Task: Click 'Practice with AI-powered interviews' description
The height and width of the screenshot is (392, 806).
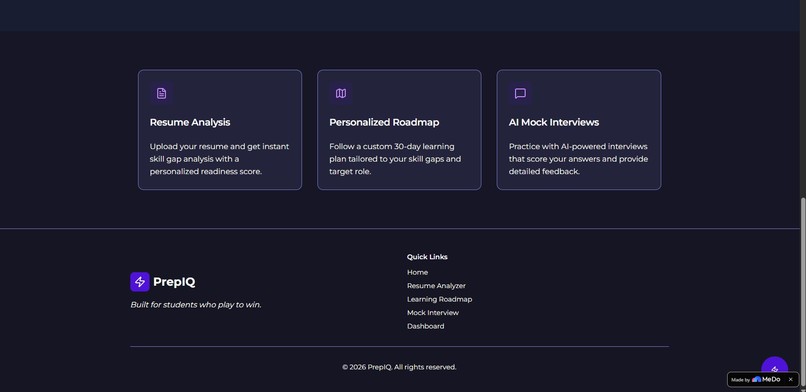Action: click(578, 159)
